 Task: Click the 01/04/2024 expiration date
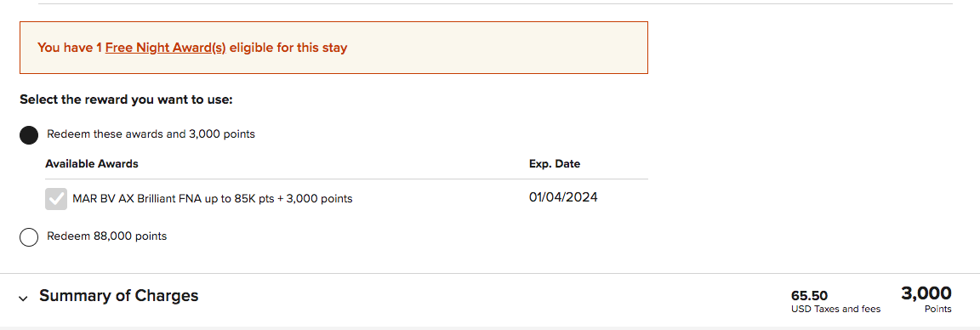563,197
